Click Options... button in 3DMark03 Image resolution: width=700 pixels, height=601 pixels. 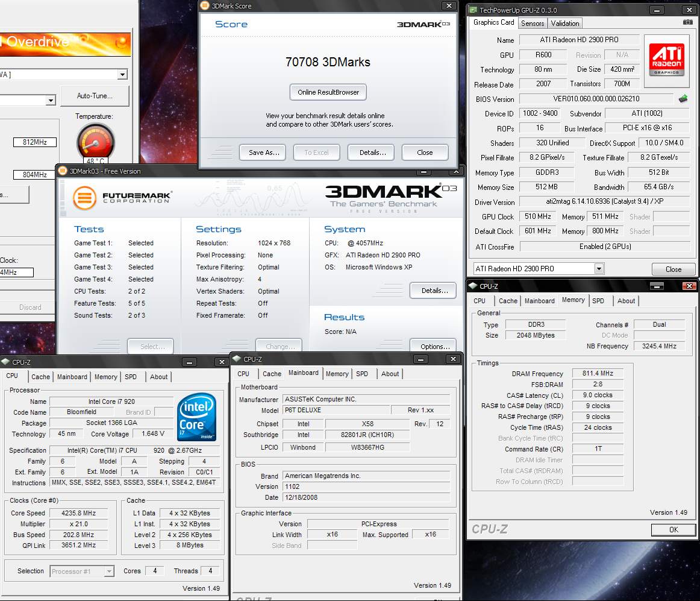[x=433, y=346]
